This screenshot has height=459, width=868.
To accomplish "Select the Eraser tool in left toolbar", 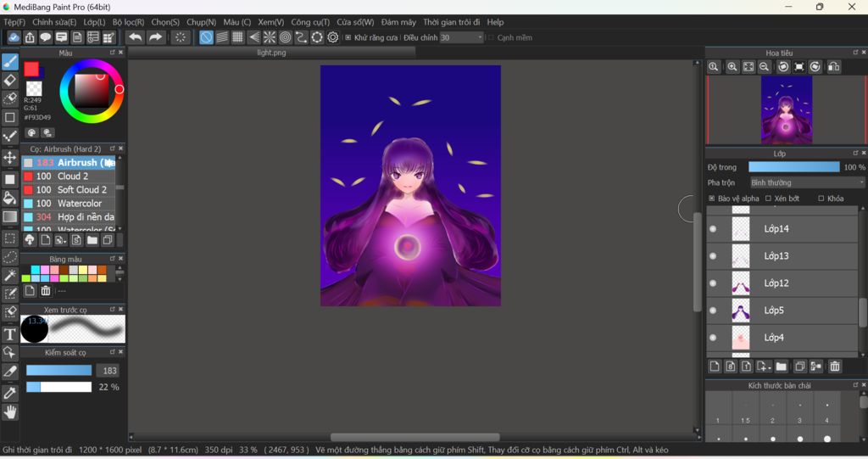I will click(x=10, y=81).
